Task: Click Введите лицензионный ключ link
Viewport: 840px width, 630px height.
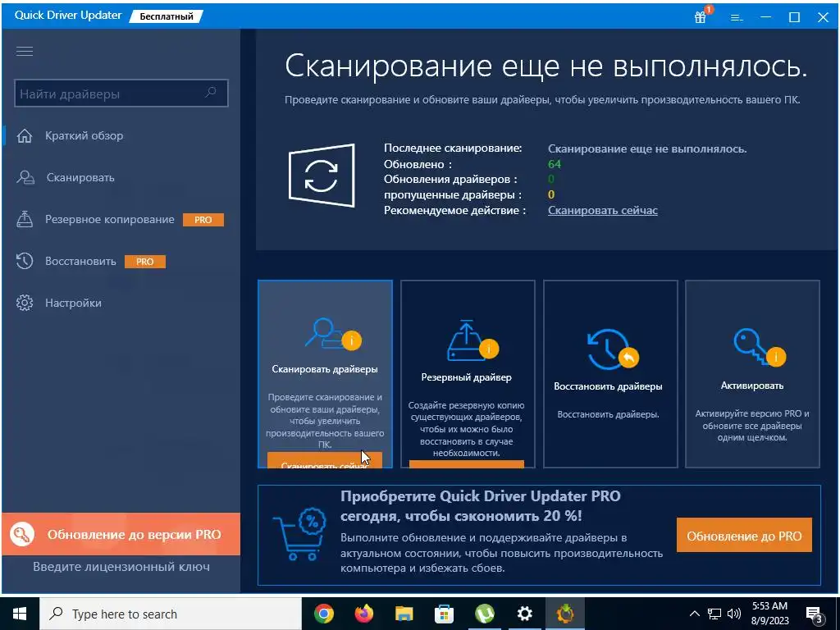Action: (121, 566)
